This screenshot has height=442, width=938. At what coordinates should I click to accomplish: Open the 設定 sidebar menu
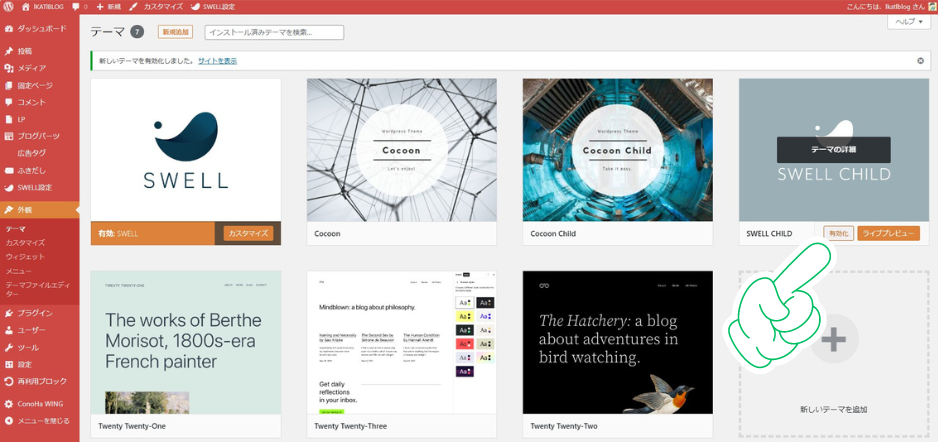[x=39, y=364]
